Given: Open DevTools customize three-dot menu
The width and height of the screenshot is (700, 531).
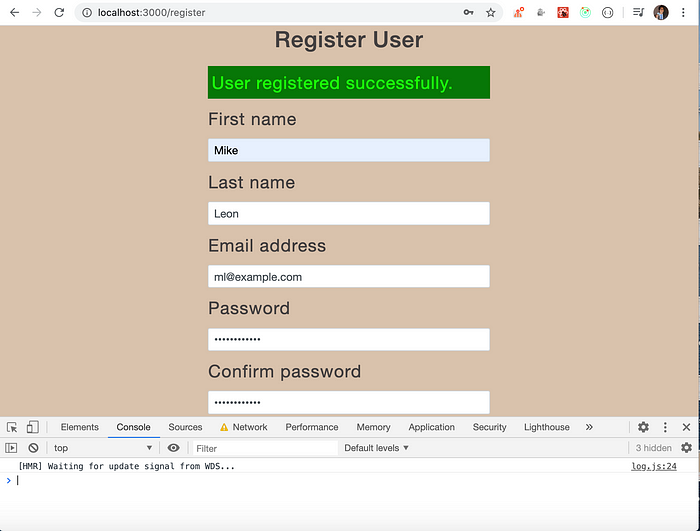Looking at the screenshot, I should click(x=665, y=427).
